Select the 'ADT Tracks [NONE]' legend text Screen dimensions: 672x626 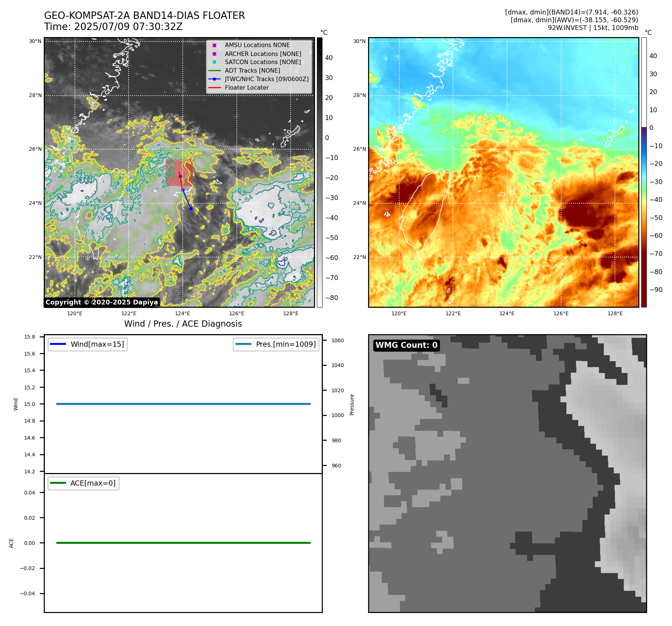point(252,70)
